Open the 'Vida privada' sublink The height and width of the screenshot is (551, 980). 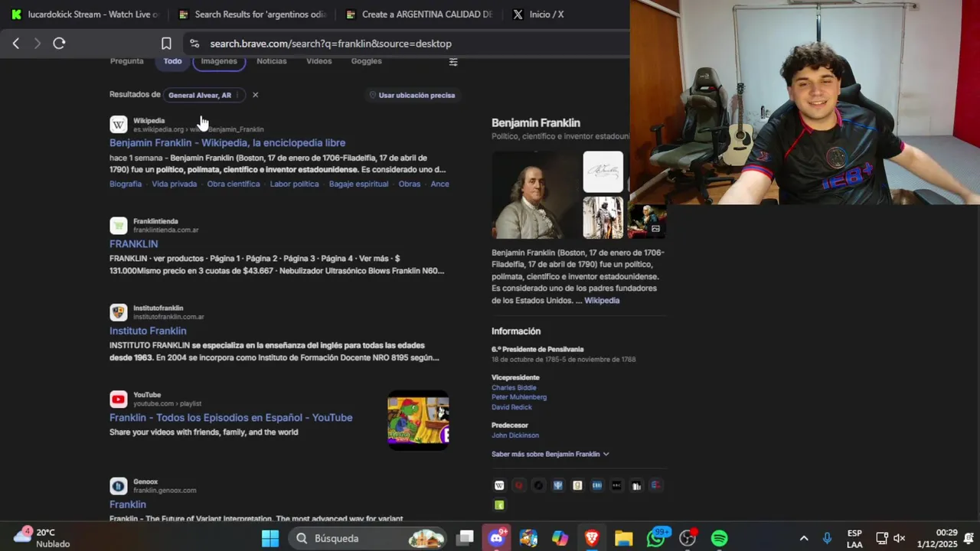(175, 184)
